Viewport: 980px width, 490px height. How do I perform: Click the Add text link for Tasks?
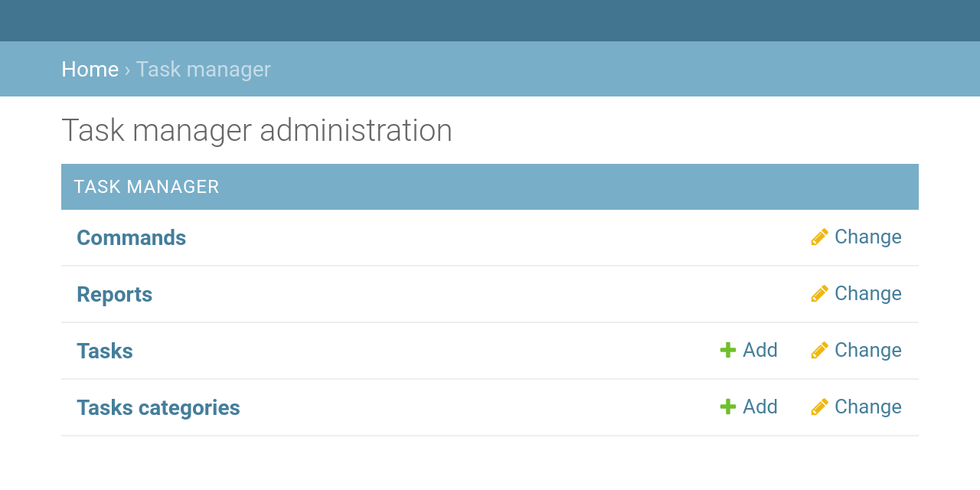coord(759,351)
